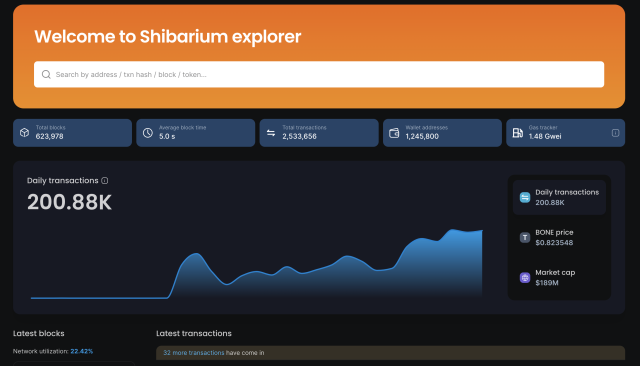Click the Network utilization 22.42% value

pos(82,351)
